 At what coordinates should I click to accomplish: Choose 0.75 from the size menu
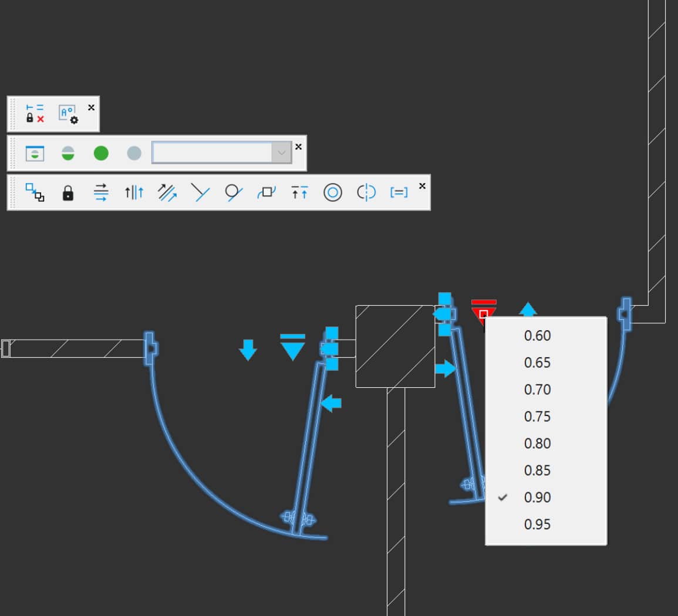537,417
